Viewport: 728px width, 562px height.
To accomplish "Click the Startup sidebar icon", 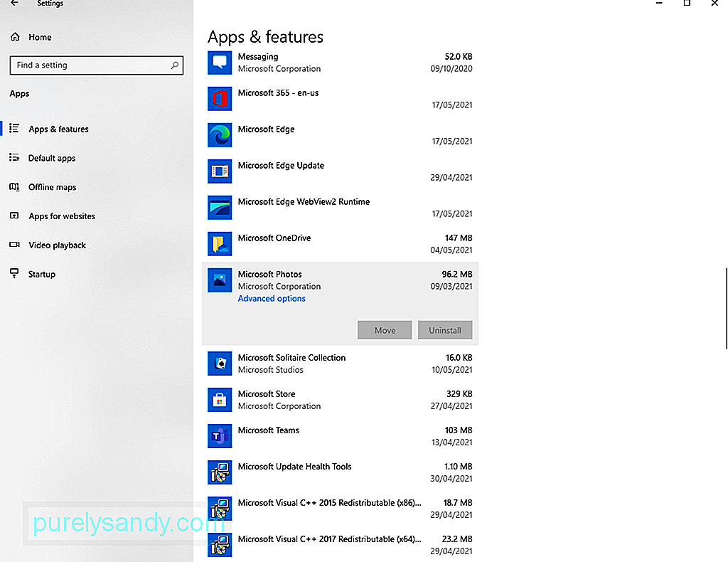I will (x=14, y=273).
